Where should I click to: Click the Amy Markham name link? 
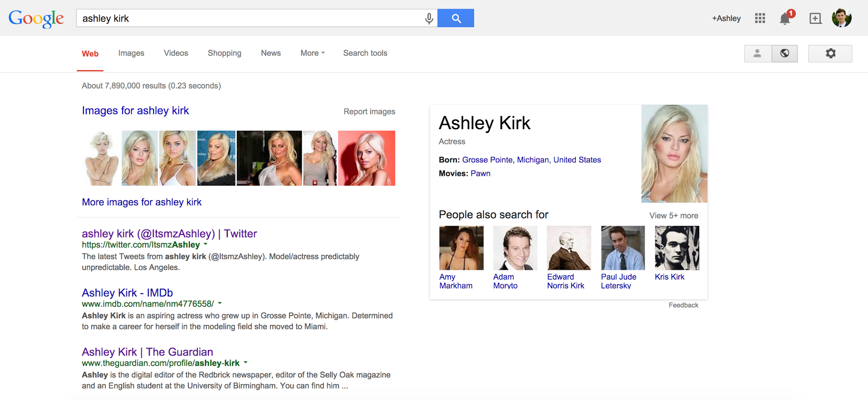(x=456, y=281)
